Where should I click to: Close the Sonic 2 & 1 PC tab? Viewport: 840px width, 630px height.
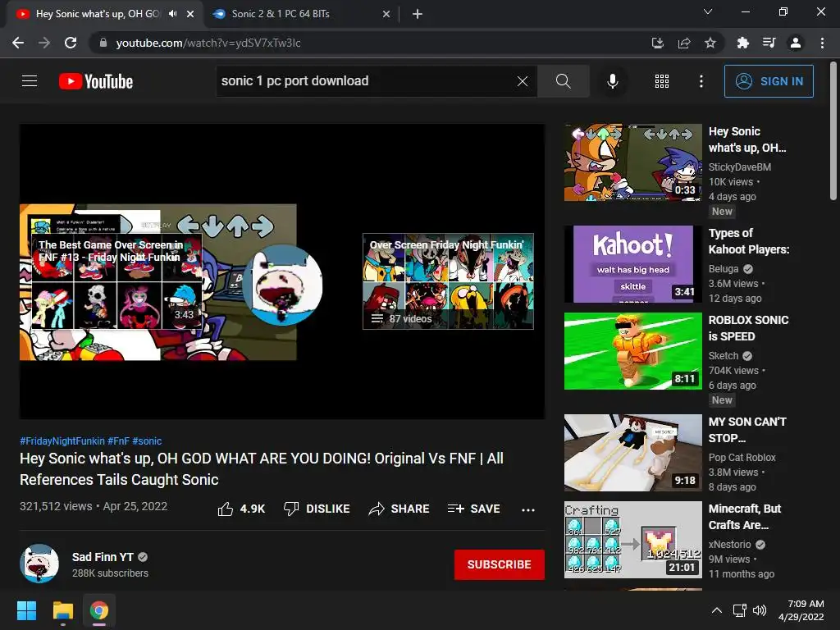386,14
